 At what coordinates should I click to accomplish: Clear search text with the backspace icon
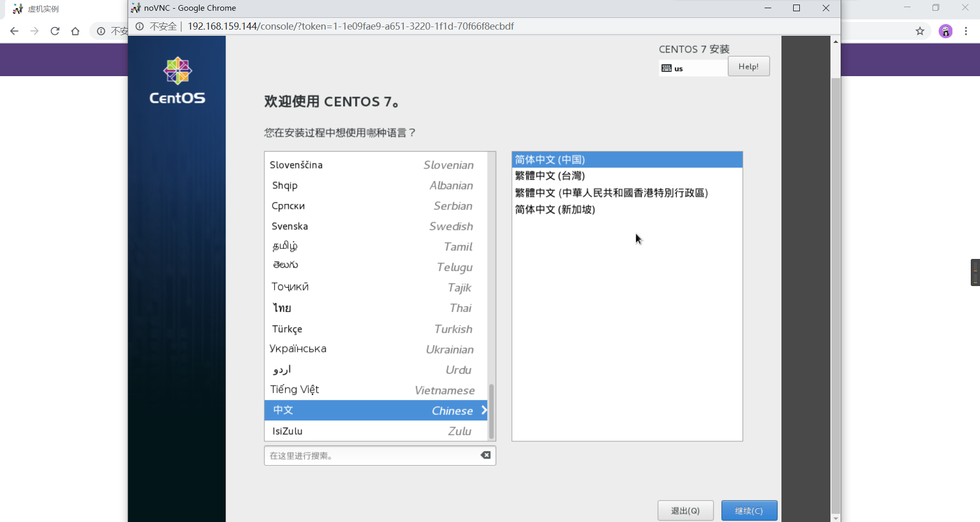(485, 455)
